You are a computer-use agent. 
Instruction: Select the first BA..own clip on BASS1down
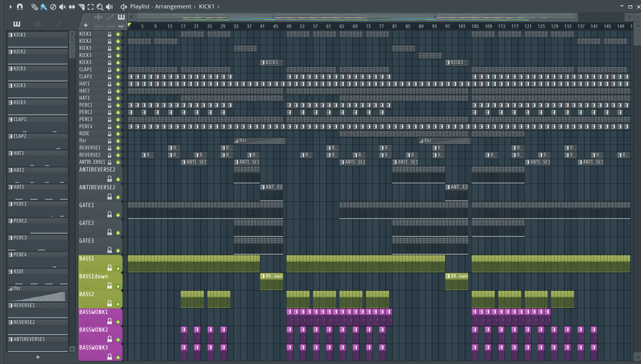[272, 281]
